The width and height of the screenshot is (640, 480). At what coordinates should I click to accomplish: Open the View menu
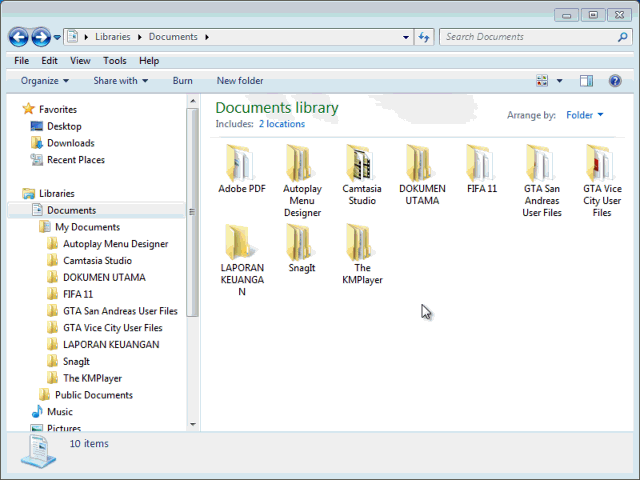(80, 61)
